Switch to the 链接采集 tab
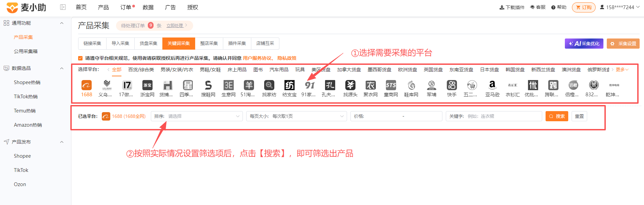The width and height of the screenshot is (644, 205). pyautogui.click(x=92, y=43)
